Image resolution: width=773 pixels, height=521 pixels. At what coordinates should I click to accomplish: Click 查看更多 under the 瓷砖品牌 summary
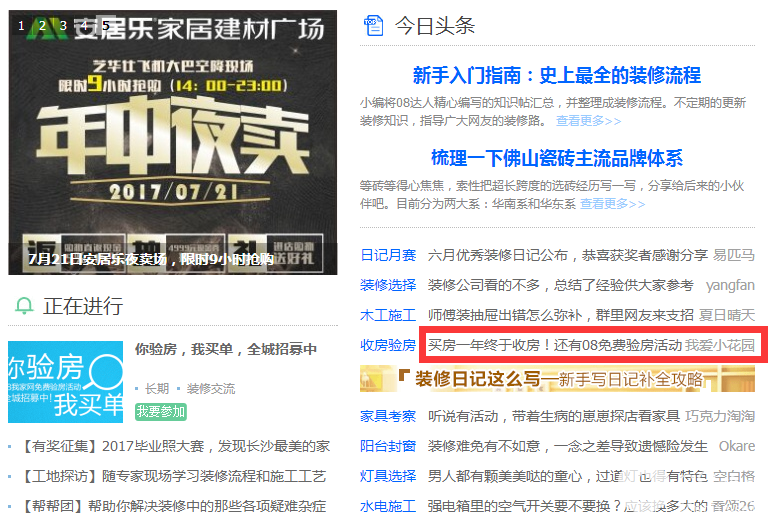612,204
